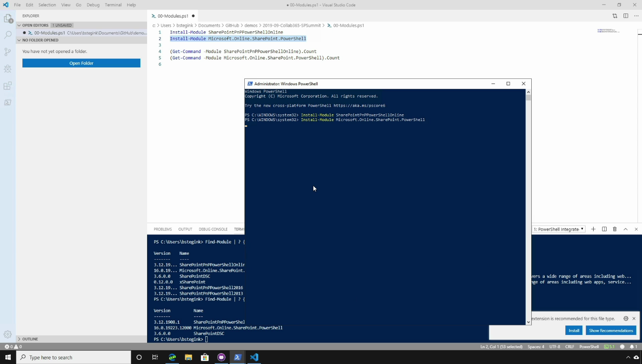Open the terminal selector dropdown

[x=559, y=229]
